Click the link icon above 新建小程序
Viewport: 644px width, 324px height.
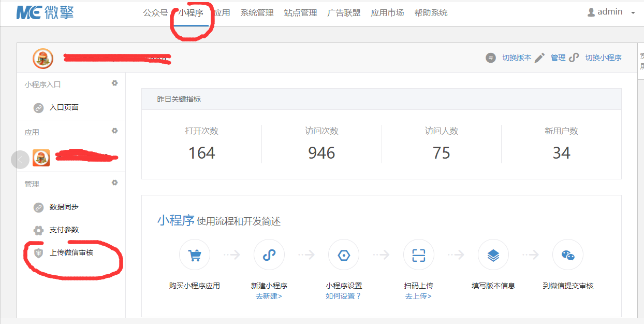coord(269,255)
